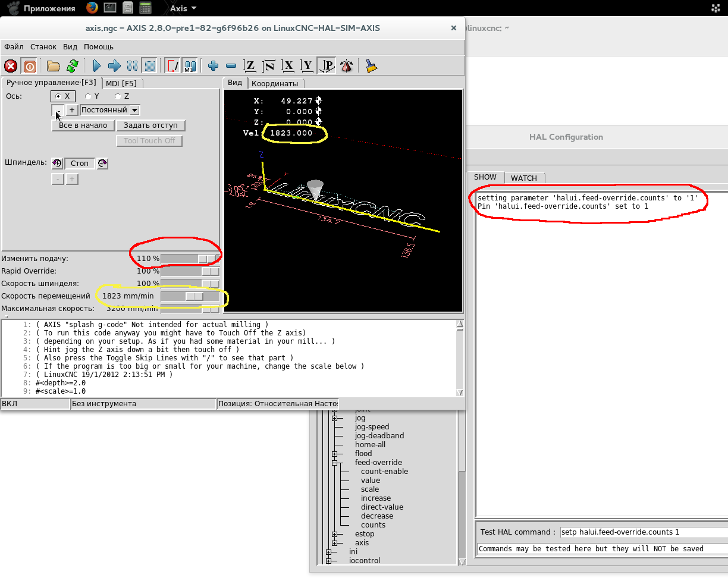Stop program execution with the square icon
Screen dimensions: 728x581
point(150,66)
